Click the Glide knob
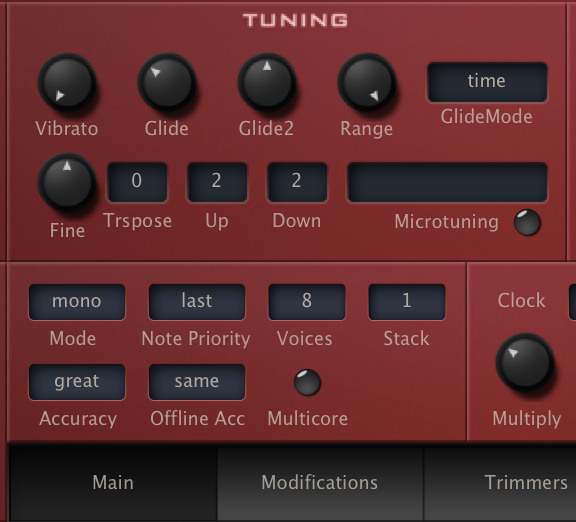This screenshot has height=522, width=576. (167, 82)
